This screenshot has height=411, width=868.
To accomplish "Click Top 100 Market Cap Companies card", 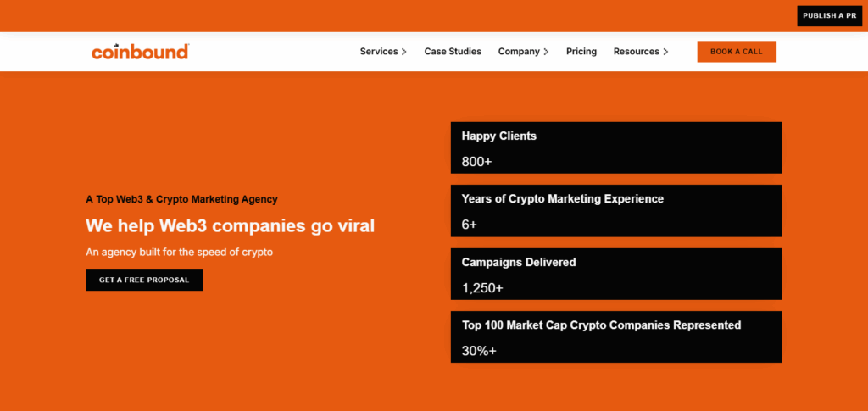I will (616, 336).
